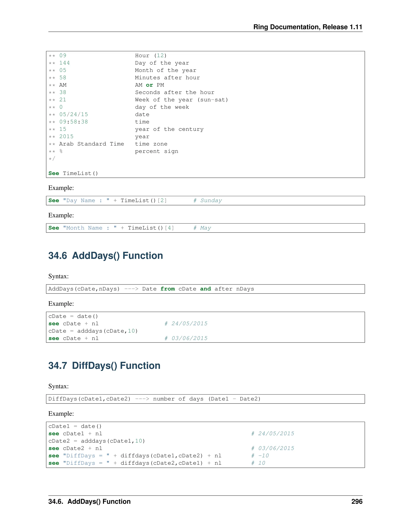This screenshot has height=532, width=411.
Task: Click 'cDate = adddays(cDate,10)' code line
Action: pyautogui.click(x=93, y=331)
